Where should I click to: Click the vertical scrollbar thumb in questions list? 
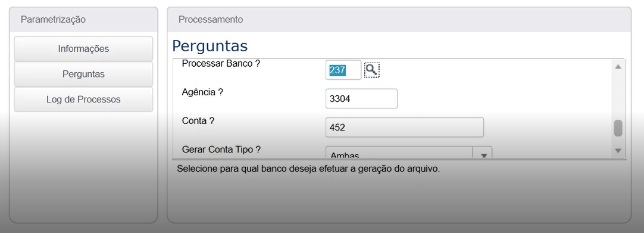click(x=618, y=128)
